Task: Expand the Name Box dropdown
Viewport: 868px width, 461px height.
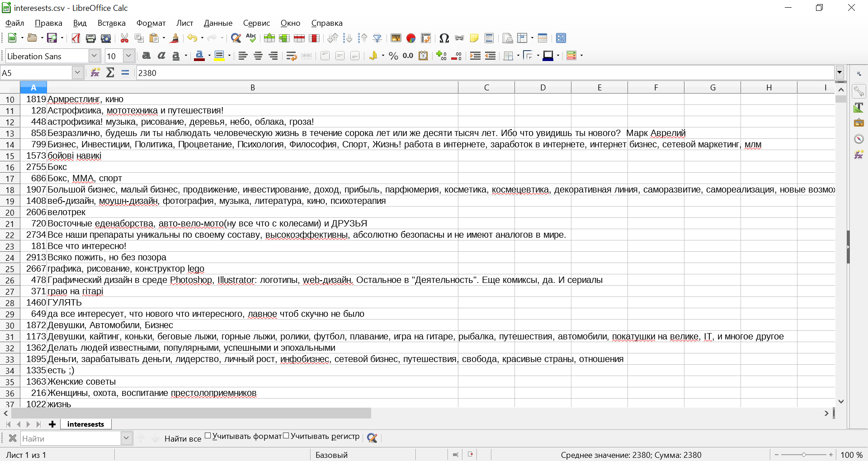Action: tap(78, 72)
